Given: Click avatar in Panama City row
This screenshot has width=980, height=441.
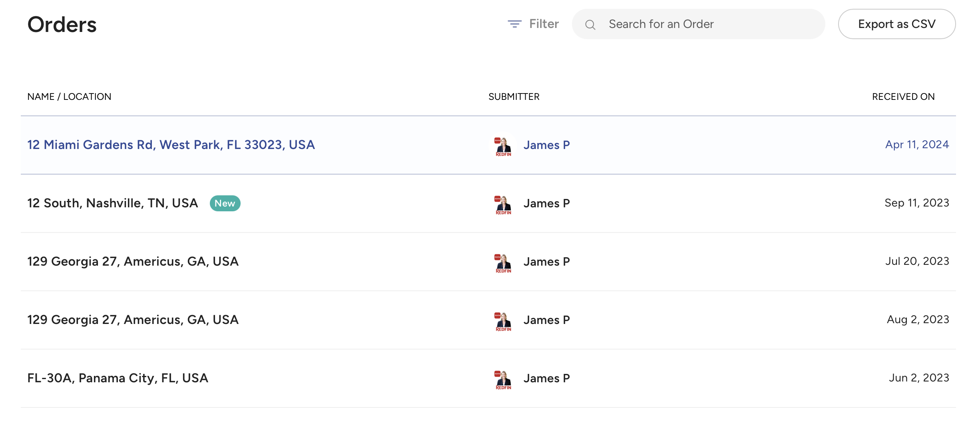Looking at the screenshot, I should coord(503,379).
